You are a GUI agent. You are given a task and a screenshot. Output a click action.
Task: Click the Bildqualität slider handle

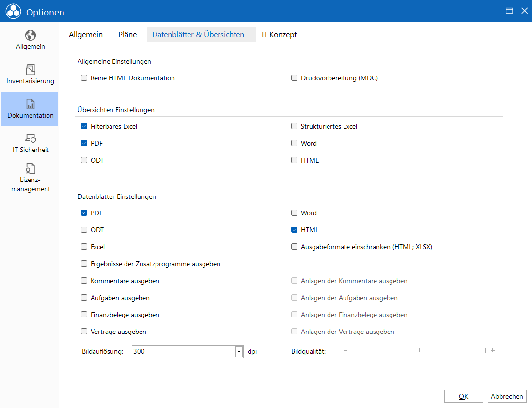pos(486,350)
